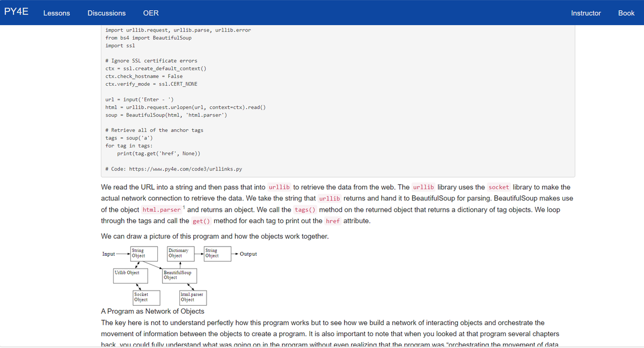Viewport: 644px width, 348px height.
Task: Click the 'from bs4 import BeautifulSoup' line
Action: click(x=148, y=38)
